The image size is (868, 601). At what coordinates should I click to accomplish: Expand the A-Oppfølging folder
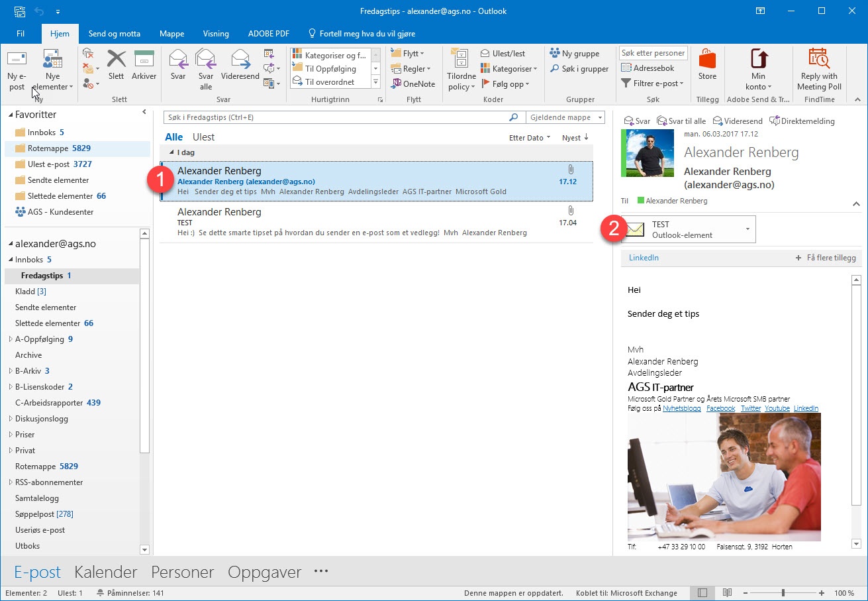[10, 339]
